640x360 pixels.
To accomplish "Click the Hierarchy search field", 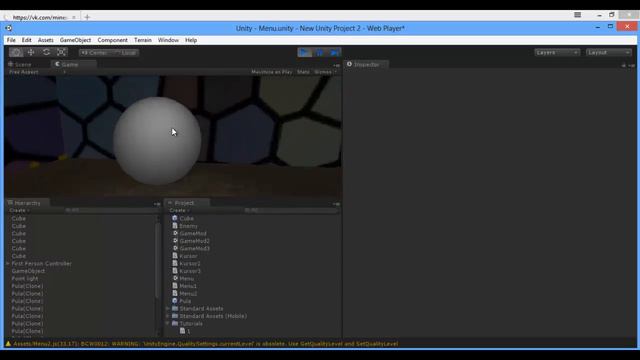I will pyautogui.click(x=110, y=210).
